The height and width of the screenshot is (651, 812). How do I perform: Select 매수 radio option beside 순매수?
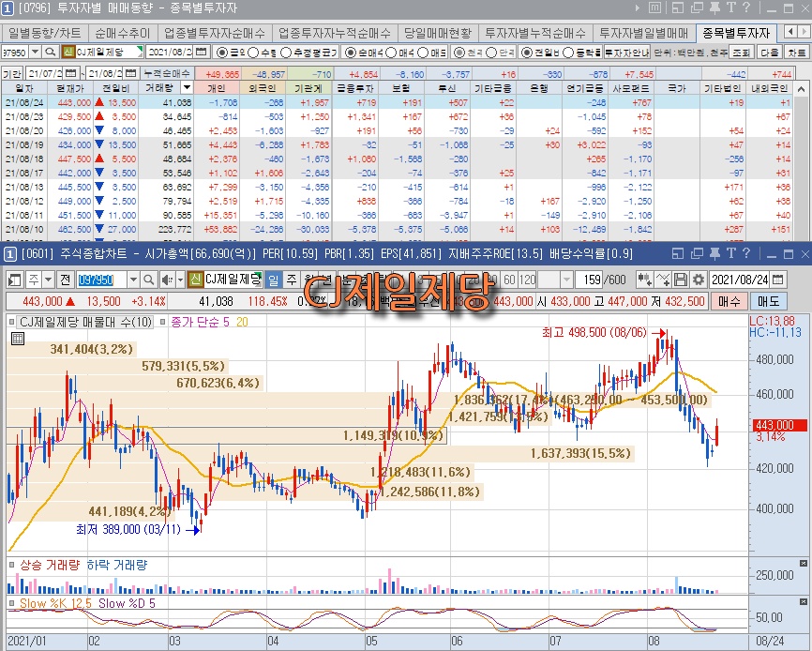[x=391, y=53]
